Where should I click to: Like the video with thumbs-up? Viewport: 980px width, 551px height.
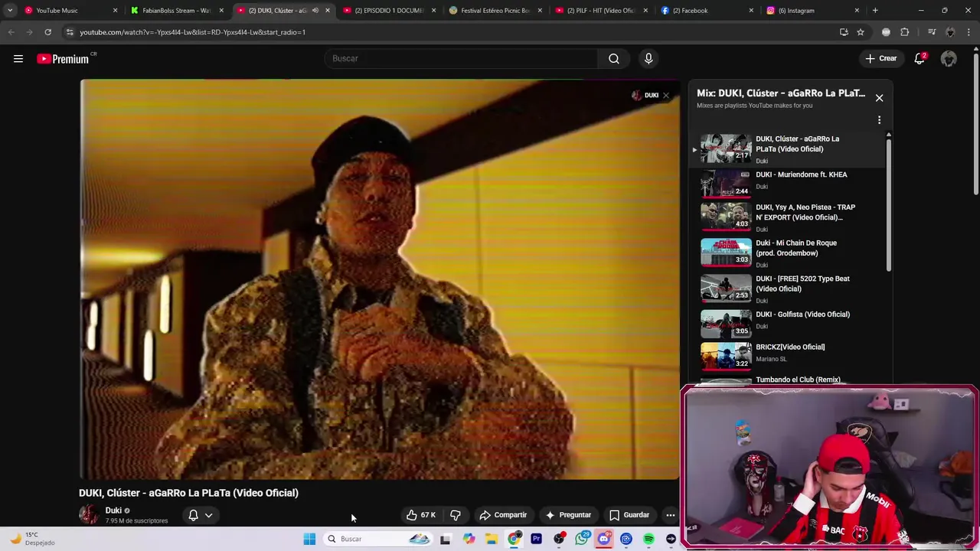[421, 515]
